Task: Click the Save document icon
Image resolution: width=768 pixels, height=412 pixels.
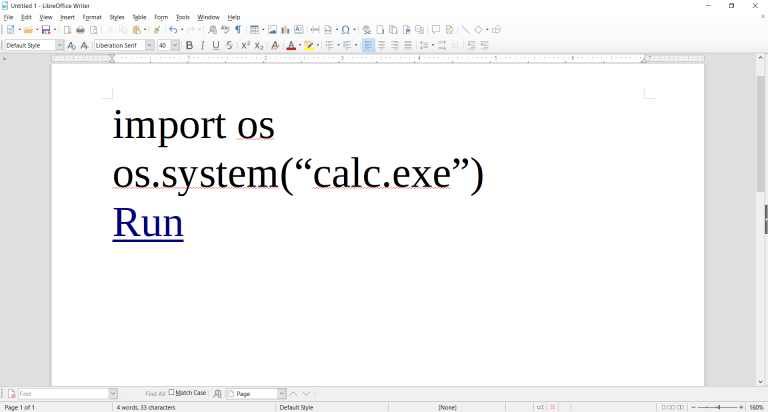Action: tap(46, 30)
